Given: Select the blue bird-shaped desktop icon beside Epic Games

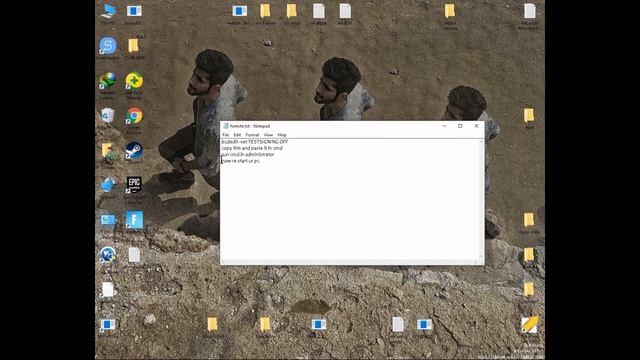Looking at the screenshot, I should 108,185.
